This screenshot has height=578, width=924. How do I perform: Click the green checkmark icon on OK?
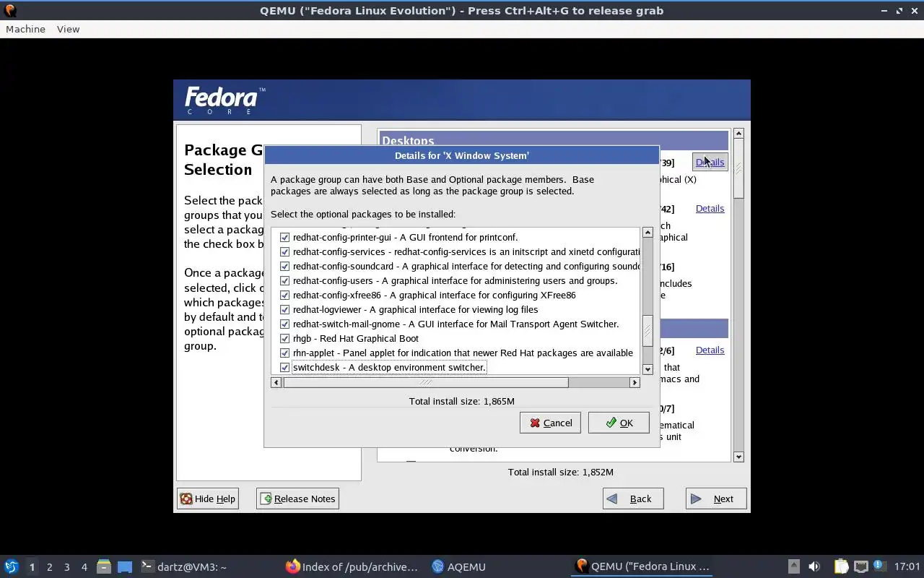click(611, 423)
